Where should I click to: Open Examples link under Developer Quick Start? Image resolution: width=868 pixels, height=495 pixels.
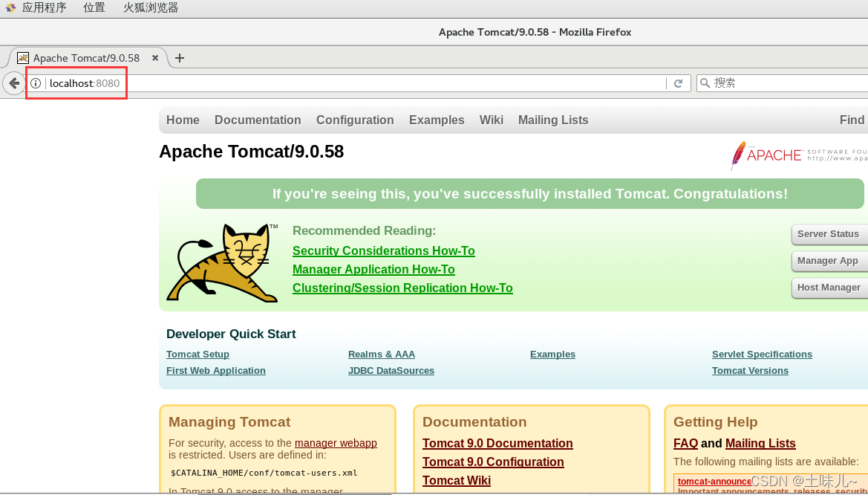[x=552, y=355]
